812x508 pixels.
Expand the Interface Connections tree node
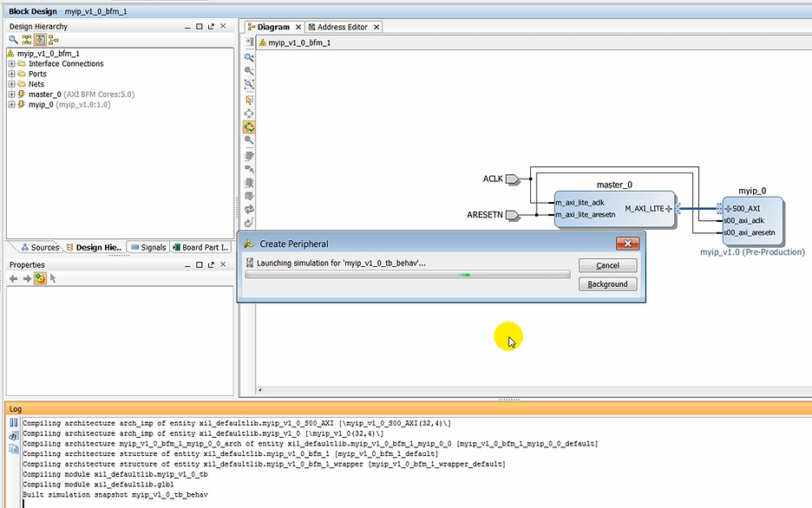(x=11, y=63)
